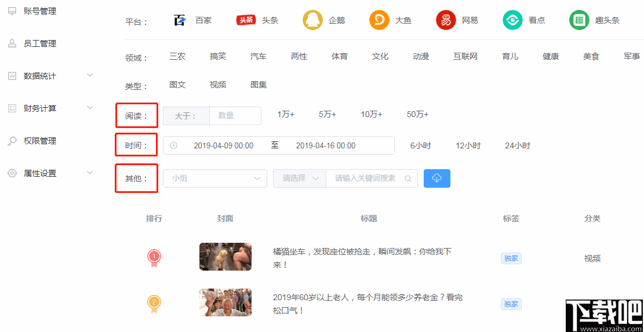Click the rank 2 medal icon

click(154, 304)
